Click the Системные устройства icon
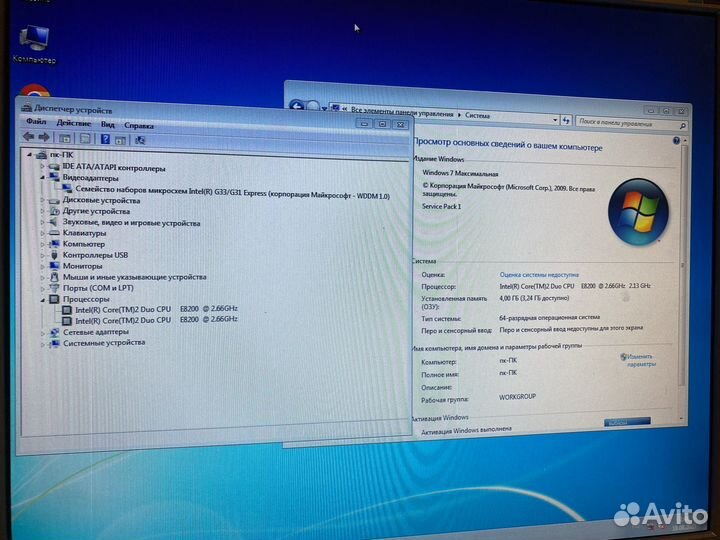Screen dimensions: 720x540 coord(54,343)
